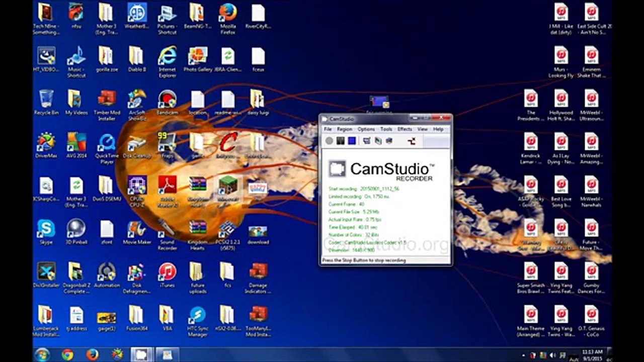This screenshot has width=644, height=362.
Task: Select the Diablo II folder
Action: coord(137,59)
